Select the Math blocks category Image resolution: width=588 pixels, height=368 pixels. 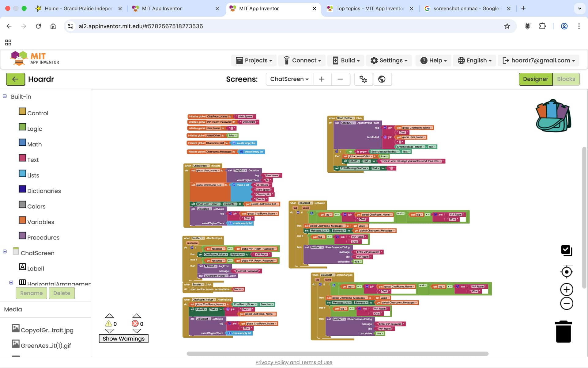pos(30,144)
